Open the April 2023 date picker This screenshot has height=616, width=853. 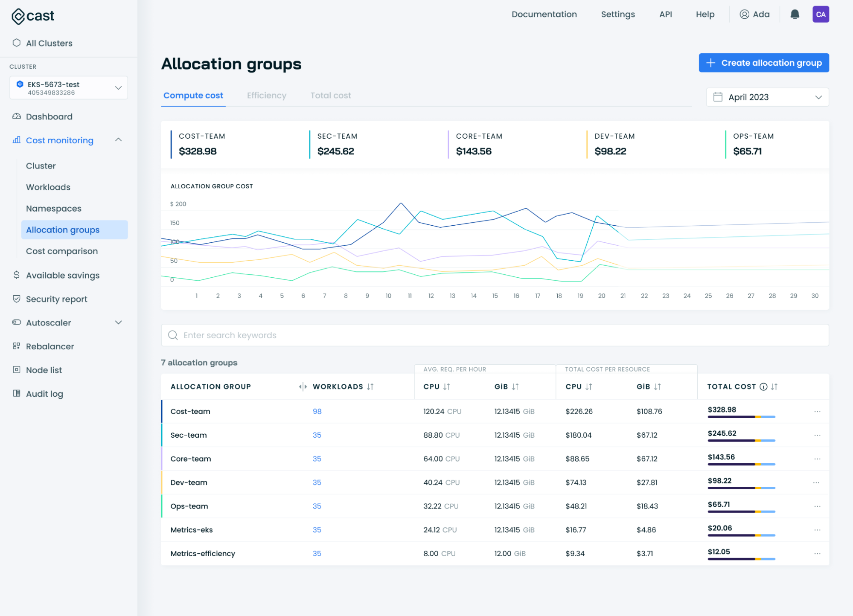pyautogui.click(x=767, y=97)
